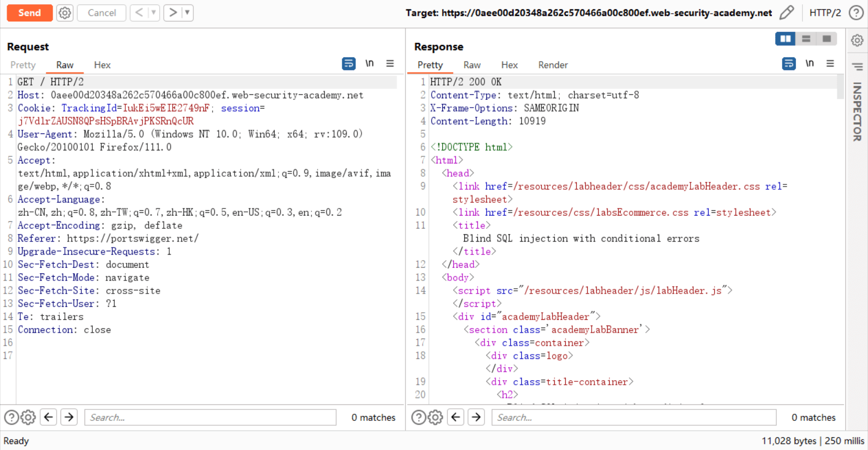868x450 pixels.
Task: Select the stacked top-bottom layout view
Action: (x=806, y=38)
